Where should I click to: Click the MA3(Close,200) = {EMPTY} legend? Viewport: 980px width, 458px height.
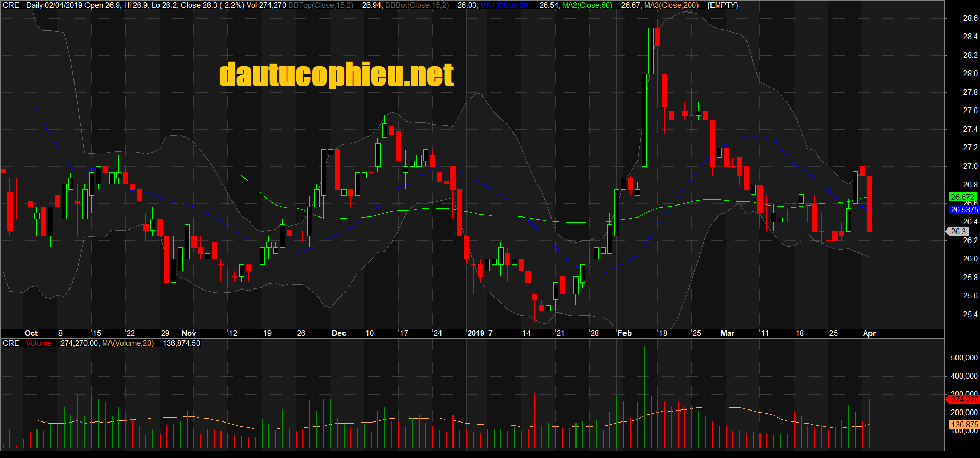point(691,5)
